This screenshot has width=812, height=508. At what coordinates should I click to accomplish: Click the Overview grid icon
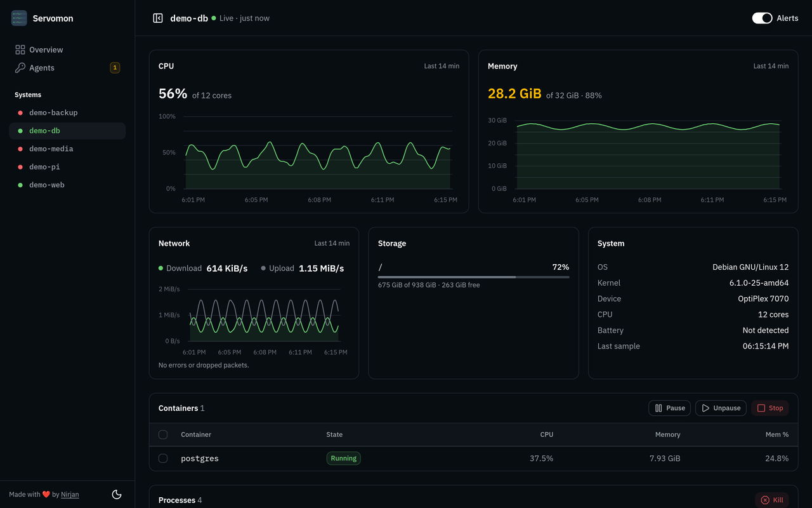[20, 50]
